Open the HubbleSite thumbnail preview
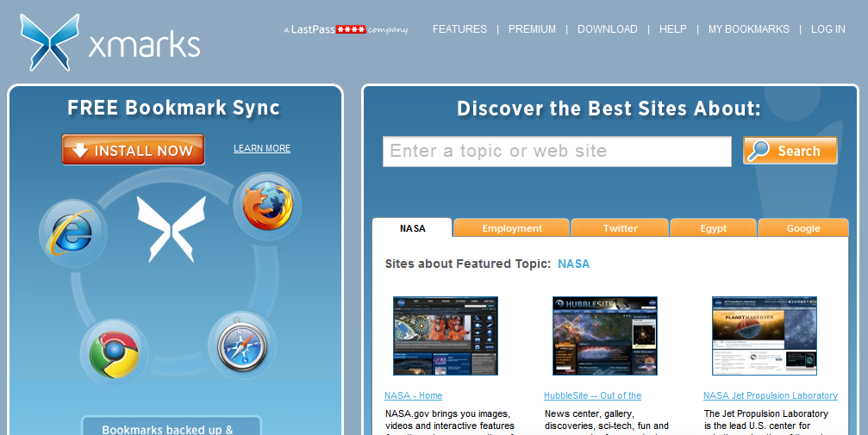The width and height of the screenshot is (868, 435). [605, 336]
